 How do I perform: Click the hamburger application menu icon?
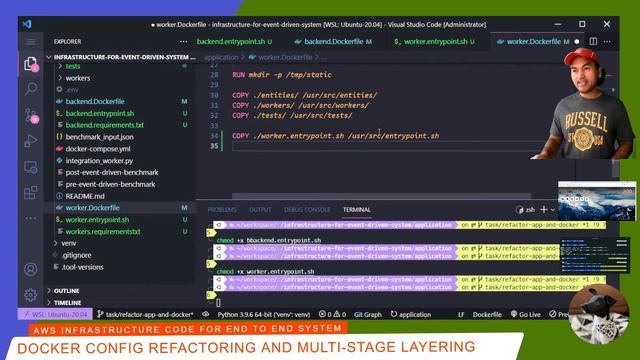point(31,42)
